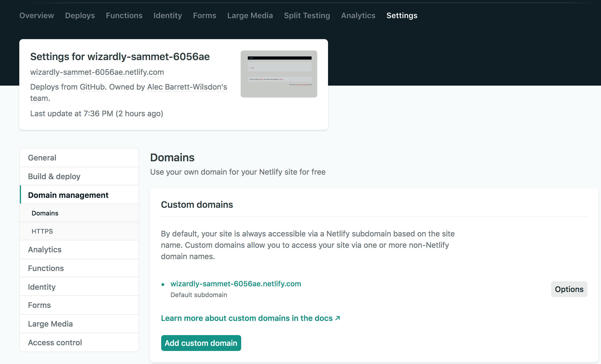Select Domain management in sidebar
The width and height of the screenshot is (601, 364).
tap(79, 195)
